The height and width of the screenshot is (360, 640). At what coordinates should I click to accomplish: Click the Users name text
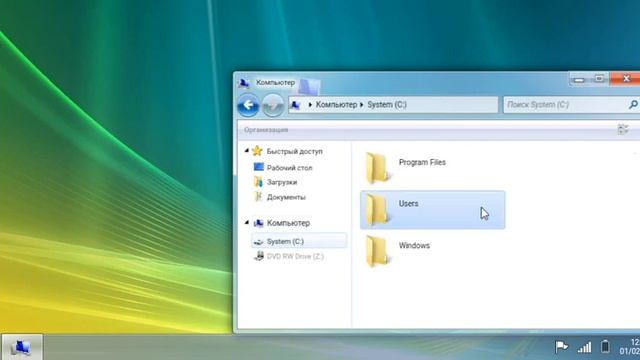point(408,204)
